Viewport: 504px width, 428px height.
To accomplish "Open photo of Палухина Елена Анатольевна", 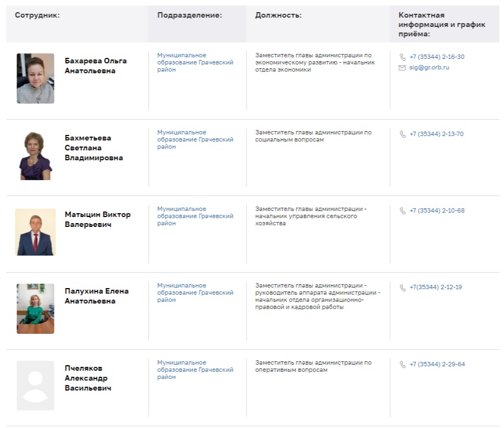I will tap(35, 308).
